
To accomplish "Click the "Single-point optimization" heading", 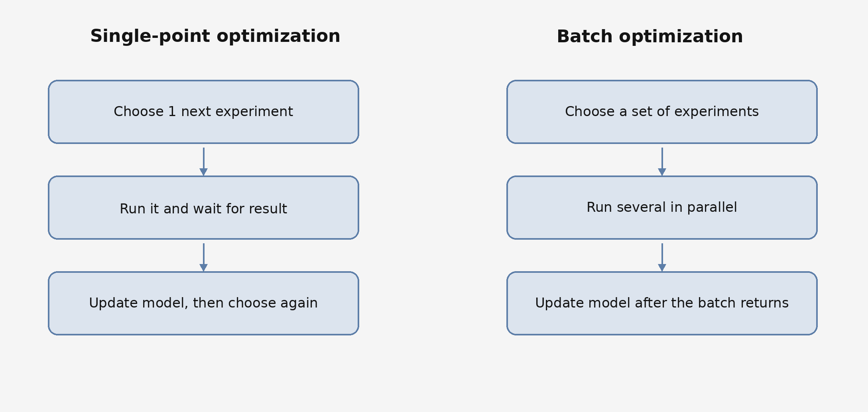I will pyautogui.click(x=215, y=36).
